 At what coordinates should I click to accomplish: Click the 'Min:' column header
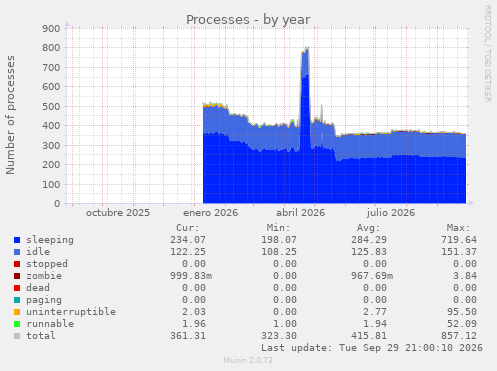pos(278,228)
